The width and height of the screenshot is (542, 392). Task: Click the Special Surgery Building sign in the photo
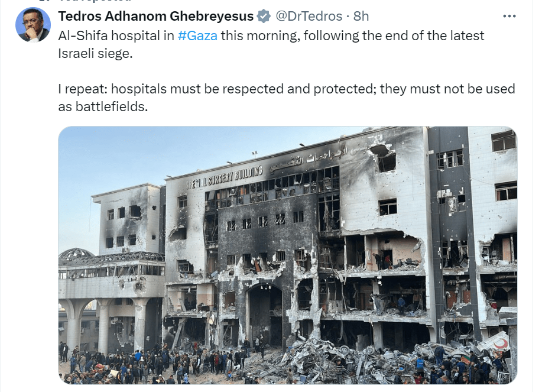tap(224, 177)
